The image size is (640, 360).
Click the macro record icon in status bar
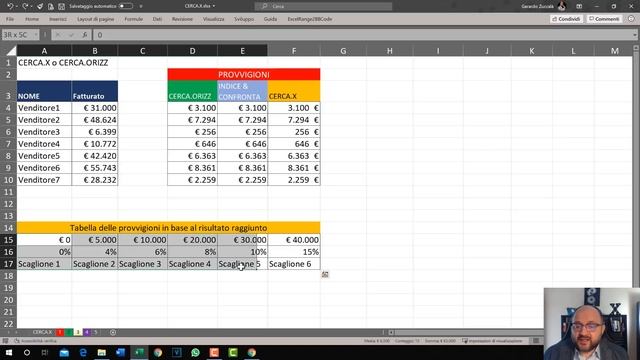click(6, 341)
